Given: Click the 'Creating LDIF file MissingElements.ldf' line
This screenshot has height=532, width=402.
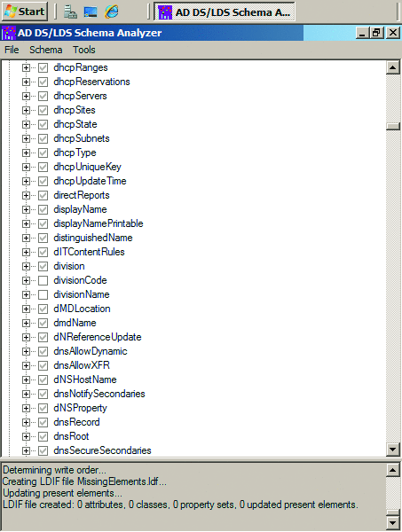Looking at the screenshot, I should tap(84, 481).
